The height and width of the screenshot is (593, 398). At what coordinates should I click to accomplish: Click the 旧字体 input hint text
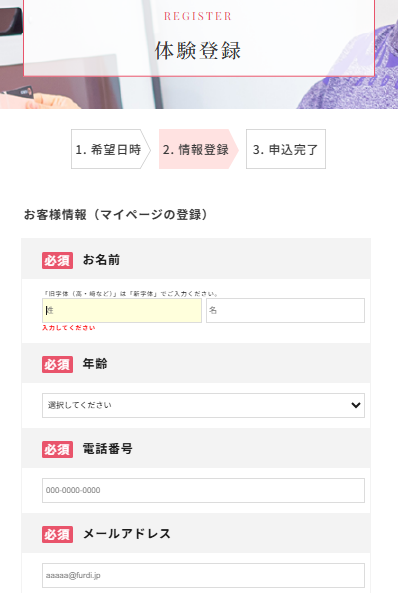[131, 293]
